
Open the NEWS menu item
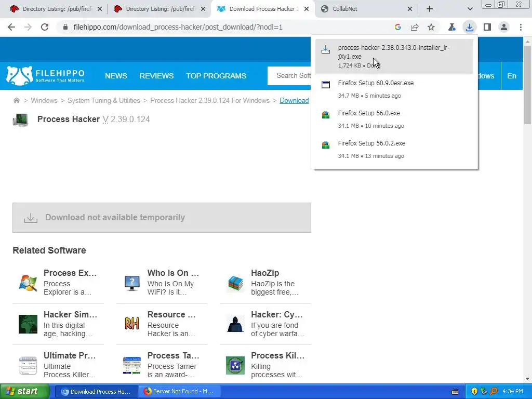pos(116,76)
